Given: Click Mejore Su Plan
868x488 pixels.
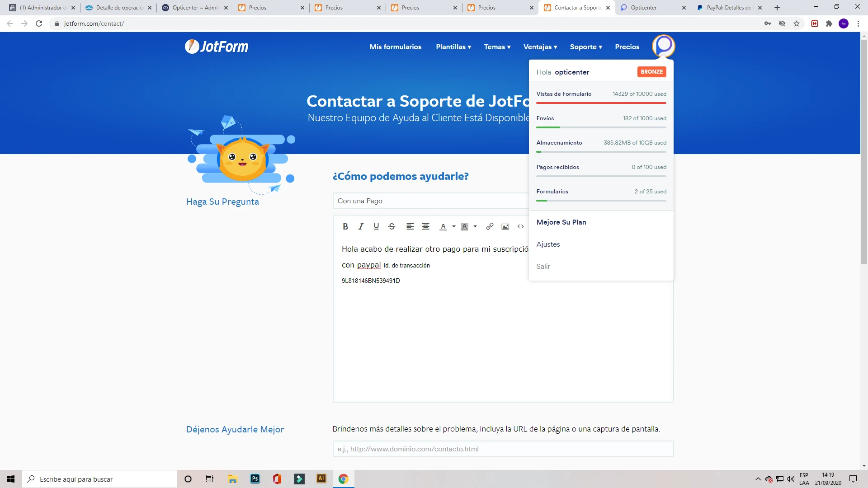Looking at the screenshot, I should pos(561,222).
